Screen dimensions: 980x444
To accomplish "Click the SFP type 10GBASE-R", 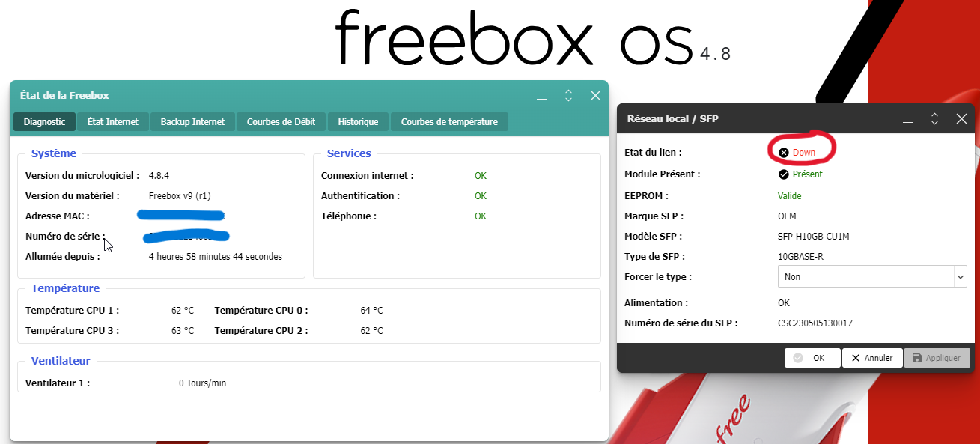I will point(800,256).
